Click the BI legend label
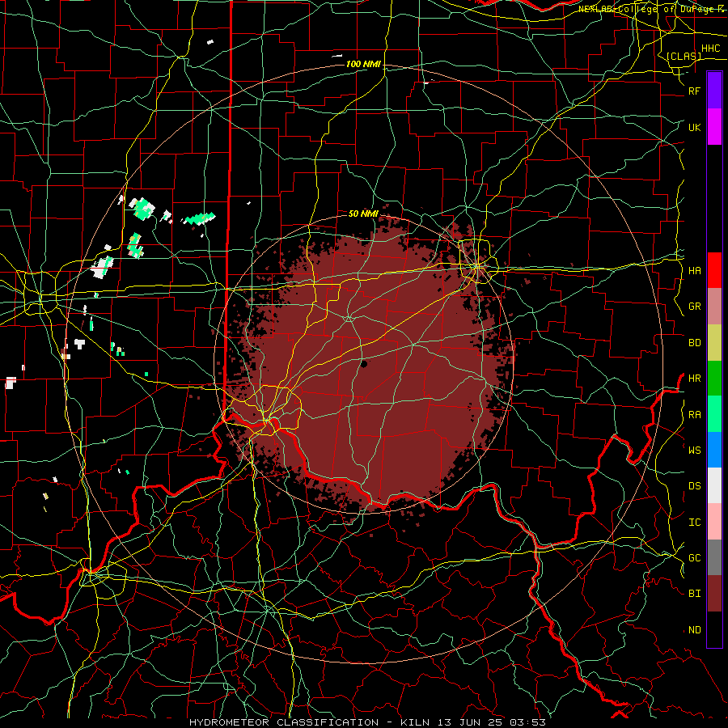This screenshot has width=728, height=728. (x=694, y=594)
